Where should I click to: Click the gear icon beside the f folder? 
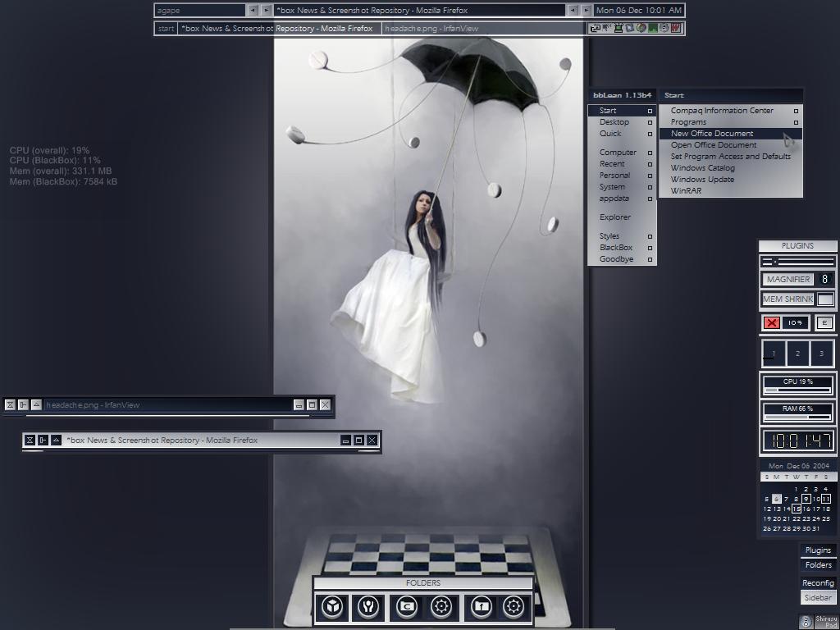click(x=514, y=607)
